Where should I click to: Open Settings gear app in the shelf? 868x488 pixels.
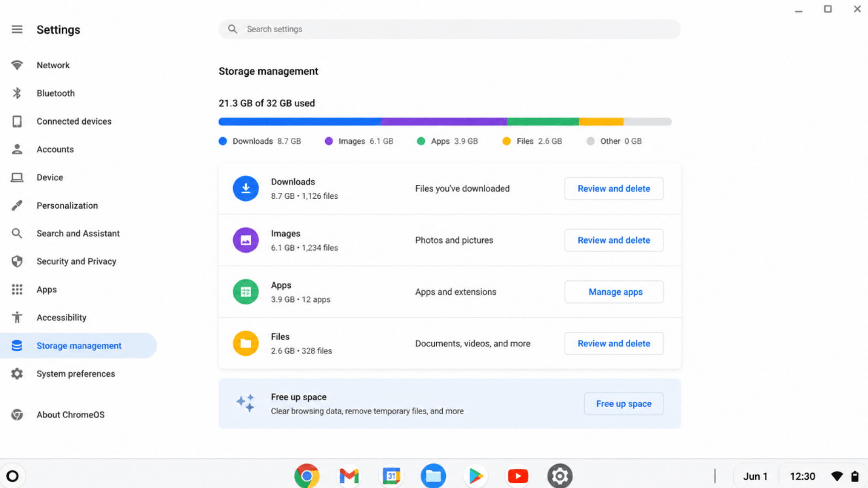pos(560,476)
